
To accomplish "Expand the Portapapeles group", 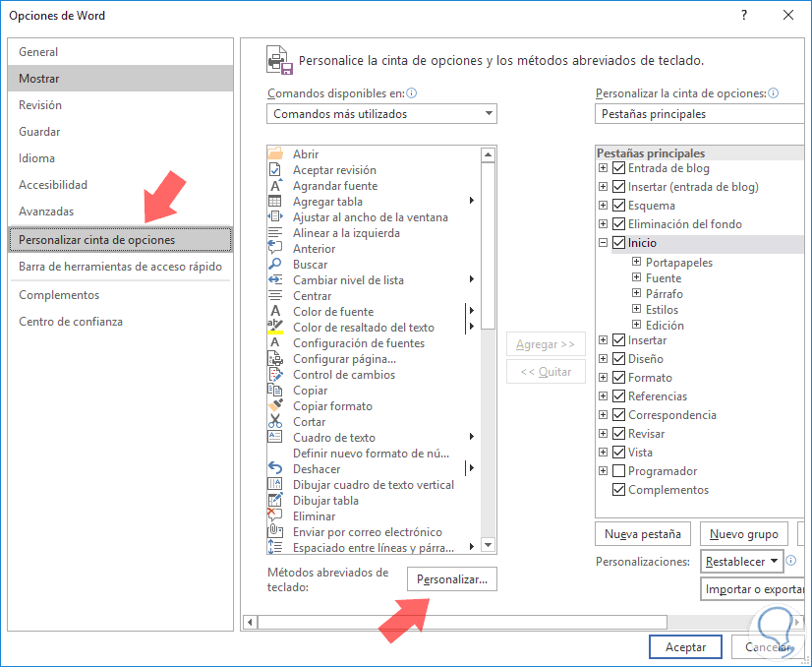I will tap(636, 262).
